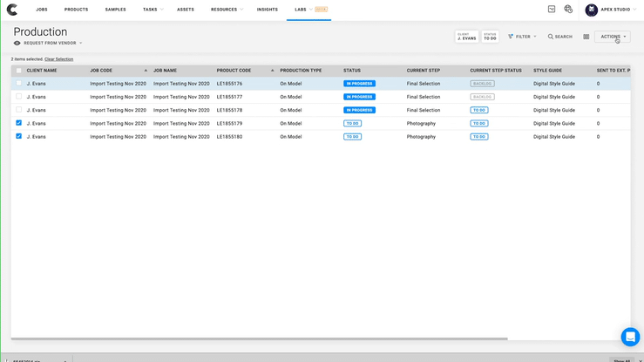The width and height of the screenshot is (644, 362).
Task: Check the box for product LE1855176
Action: (19, 84)
